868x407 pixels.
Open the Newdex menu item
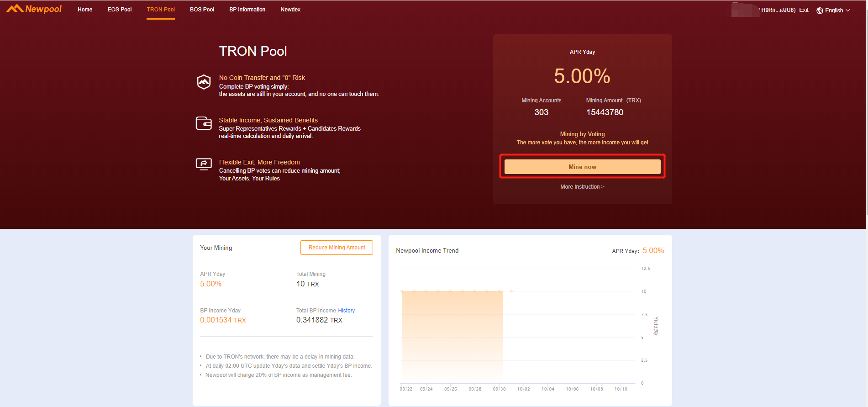tap(290, 10)
